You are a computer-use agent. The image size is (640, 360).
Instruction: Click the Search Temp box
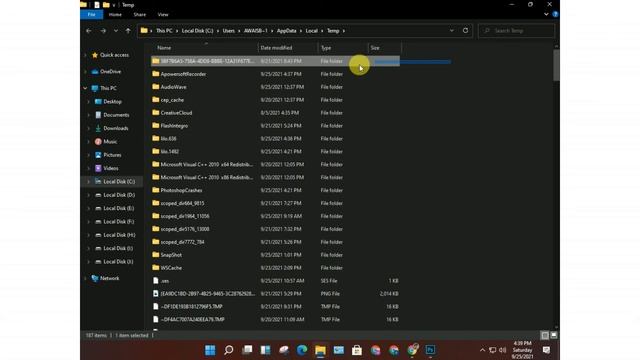(517, 31)
